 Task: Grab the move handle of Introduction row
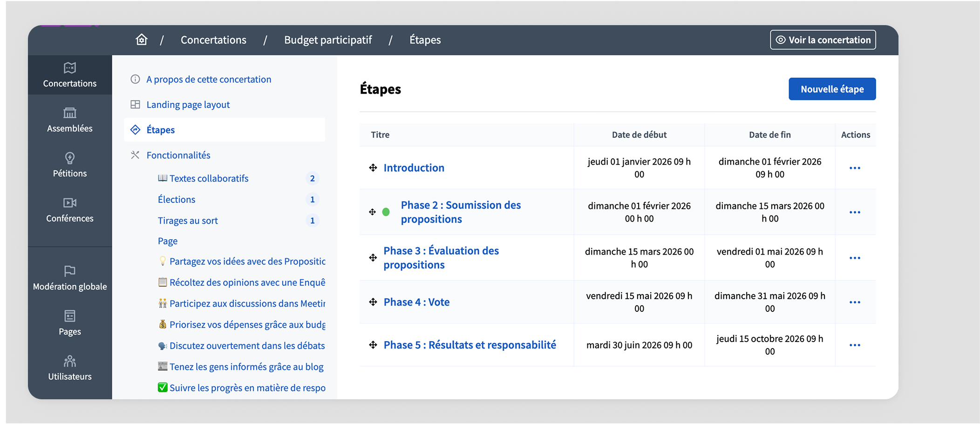pos(373,168)
